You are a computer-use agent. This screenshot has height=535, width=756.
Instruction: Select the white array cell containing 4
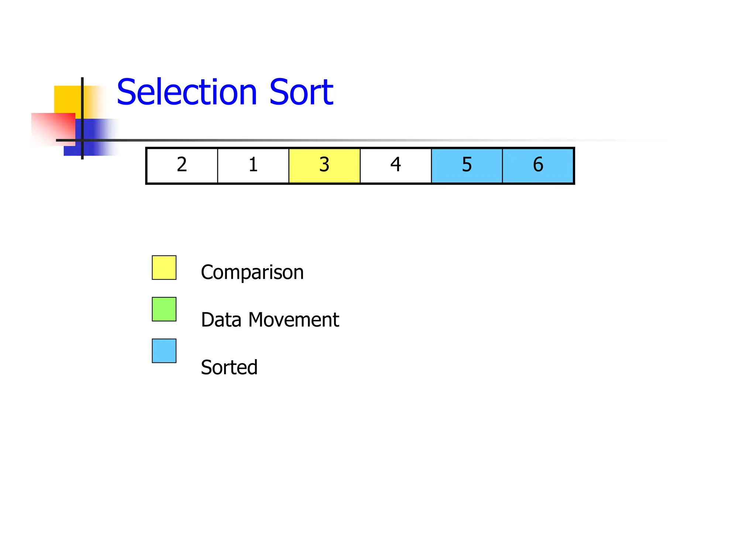pos(396,166)
